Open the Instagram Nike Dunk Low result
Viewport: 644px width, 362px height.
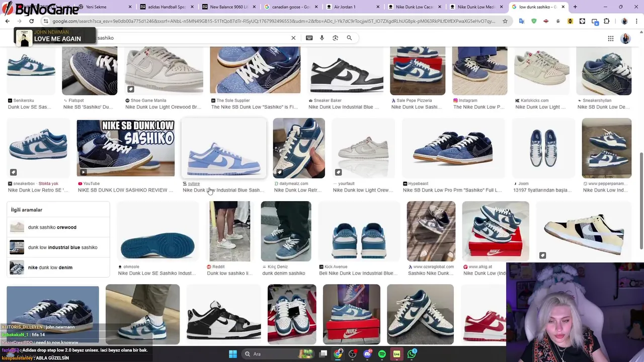pos(479,107)
